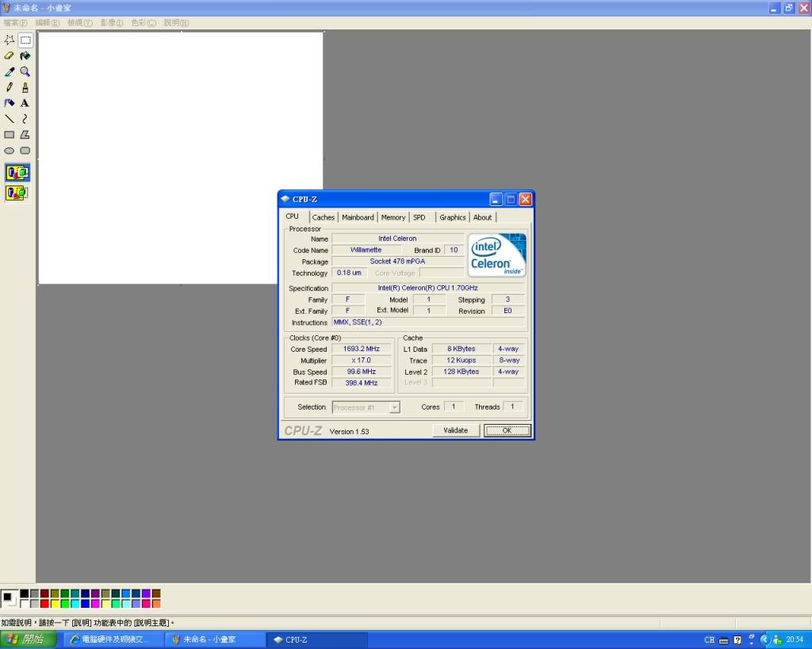Image resolution: width=812 pixels, height=649 pixels.
Task: Select the Free-Form Select tool in Paint
Action: (x=10, y=40)
